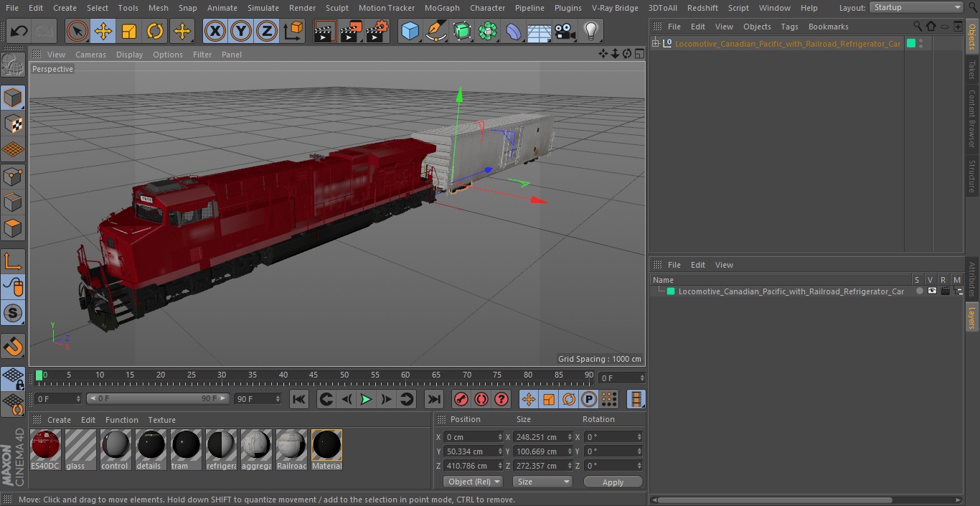Step the Position Z value arrows

click(500, 466)
